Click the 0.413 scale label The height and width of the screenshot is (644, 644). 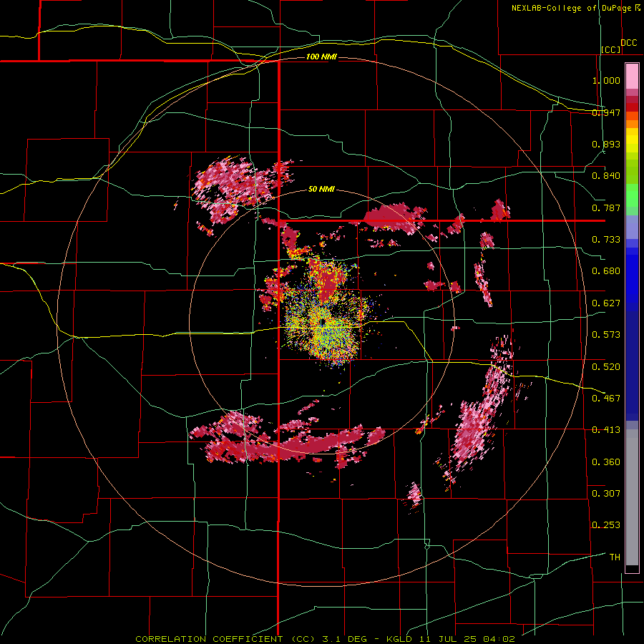606,430
